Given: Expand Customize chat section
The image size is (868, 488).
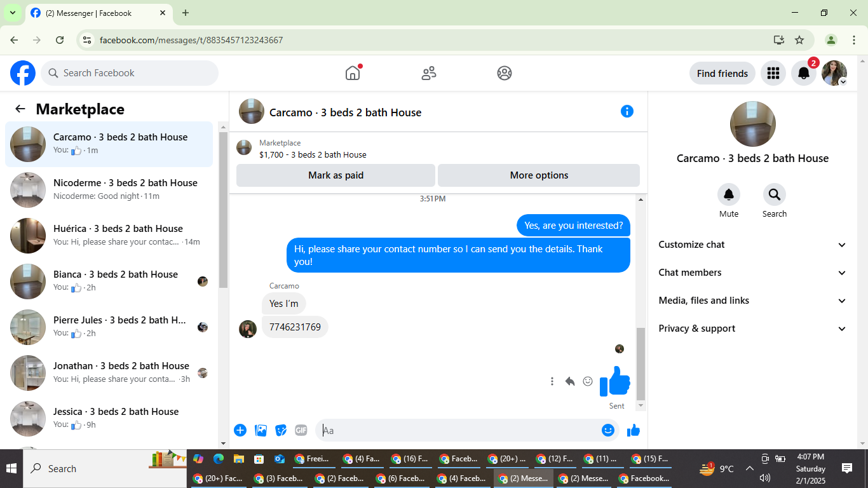Looking at the screenshot, I should click(x=752, y=245).
